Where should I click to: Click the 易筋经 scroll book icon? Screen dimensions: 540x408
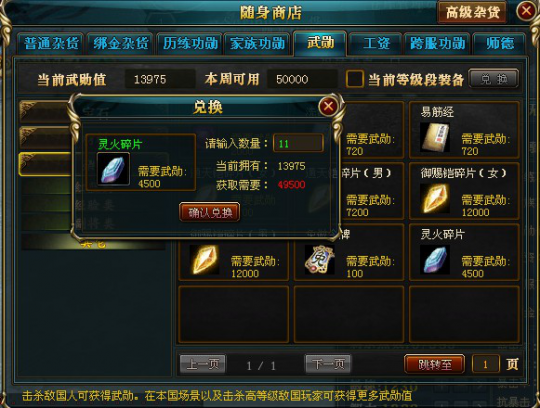pyautogui.click(x=435, y=137)
